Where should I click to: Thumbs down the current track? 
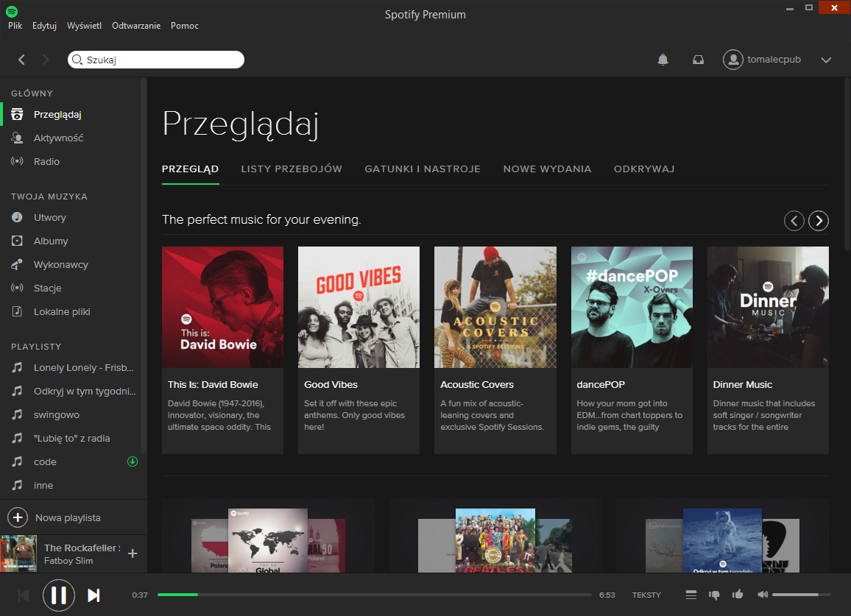point(714,595)
